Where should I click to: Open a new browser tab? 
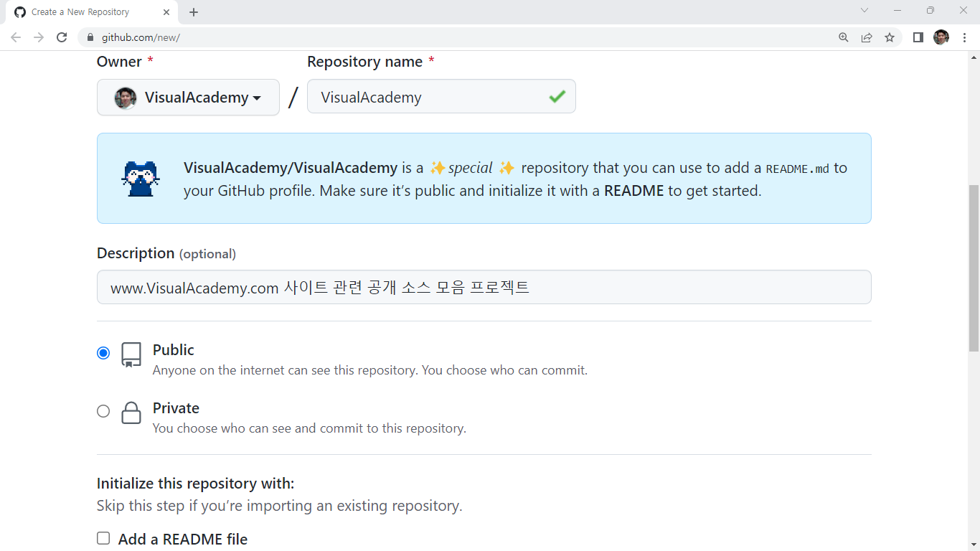pyautogui.click(x=194, y=12)
